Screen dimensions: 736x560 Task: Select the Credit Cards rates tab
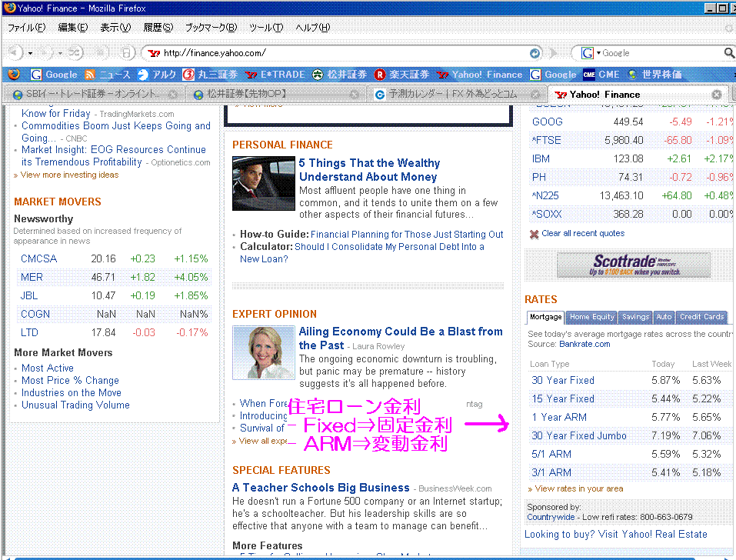pos(701,317)
